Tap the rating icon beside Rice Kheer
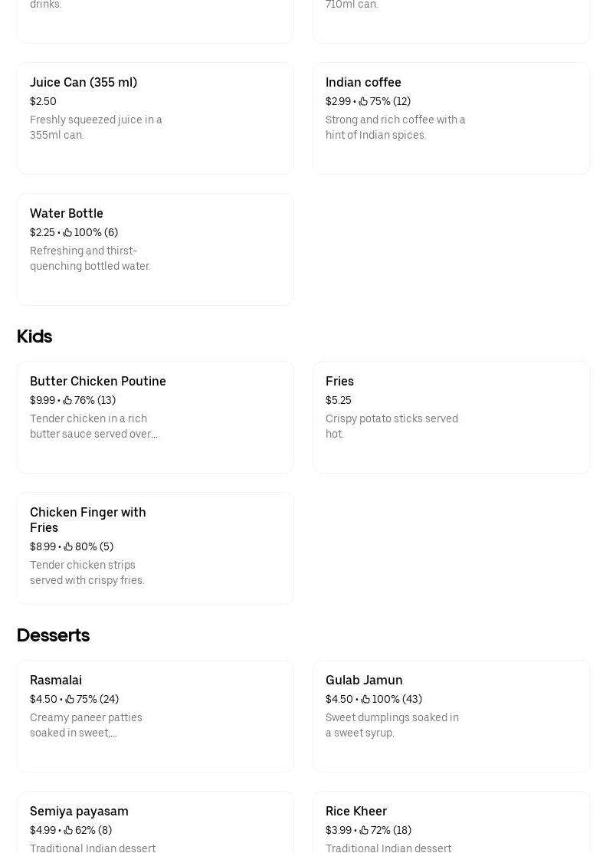 (x=364, y=830)
